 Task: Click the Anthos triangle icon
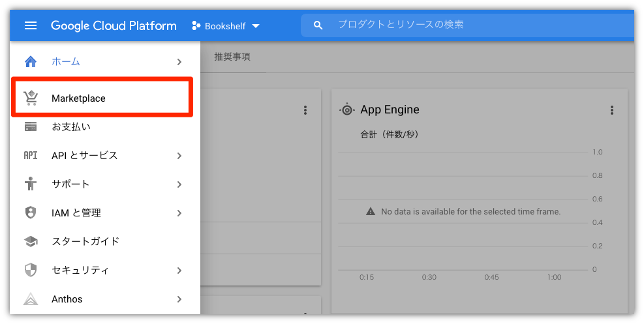click(31, 299)
